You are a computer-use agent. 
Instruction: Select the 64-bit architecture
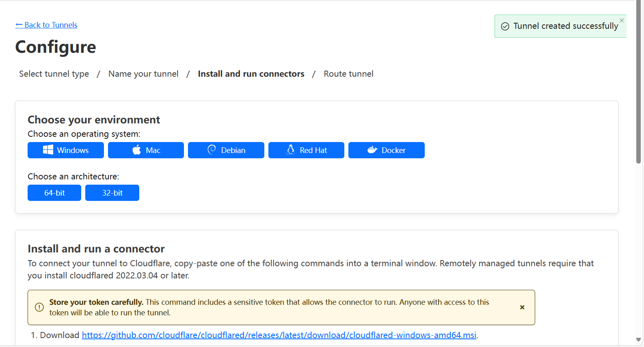54,193
